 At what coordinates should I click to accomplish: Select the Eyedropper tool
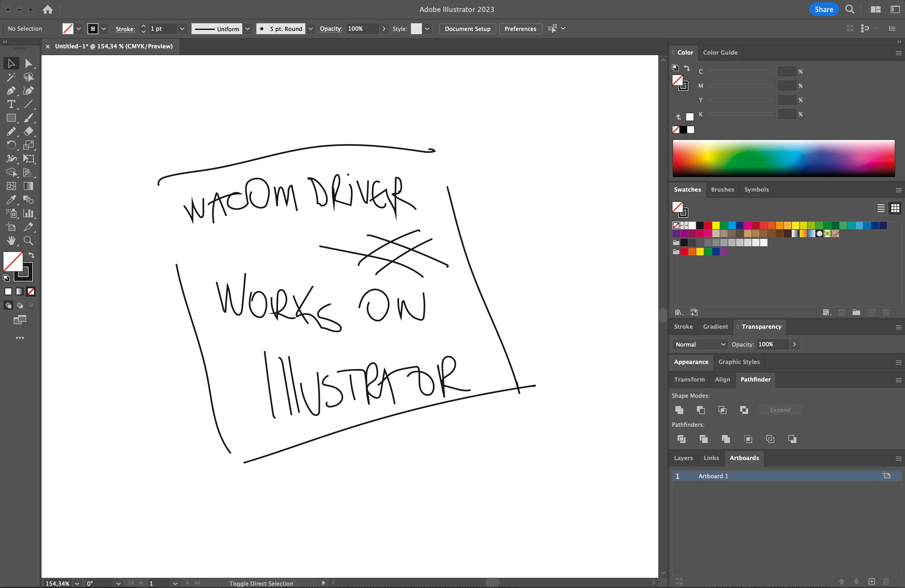(11, 200)
